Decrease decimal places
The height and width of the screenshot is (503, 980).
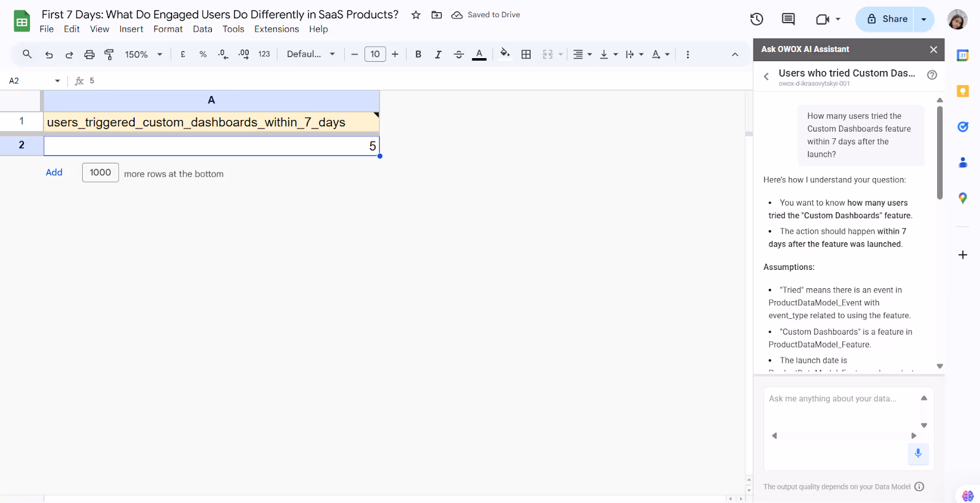click(223, 54)
